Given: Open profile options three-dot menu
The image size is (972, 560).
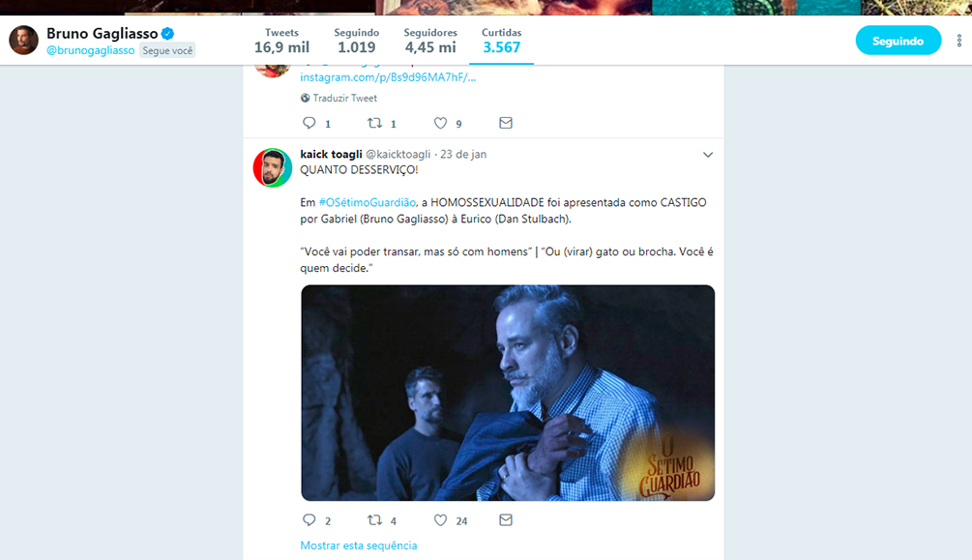Looking at the screenshot, I should coord(958,41).
